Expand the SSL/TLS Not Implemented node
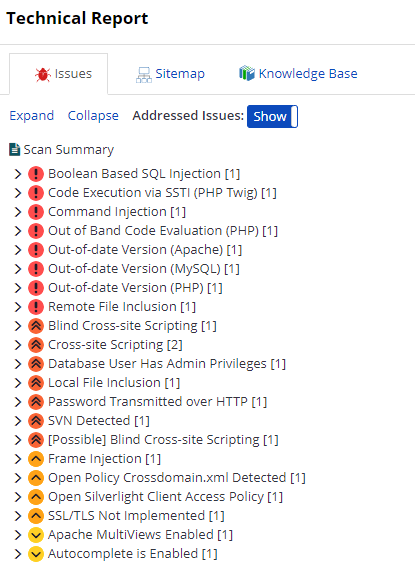 [x=18, y=516]
